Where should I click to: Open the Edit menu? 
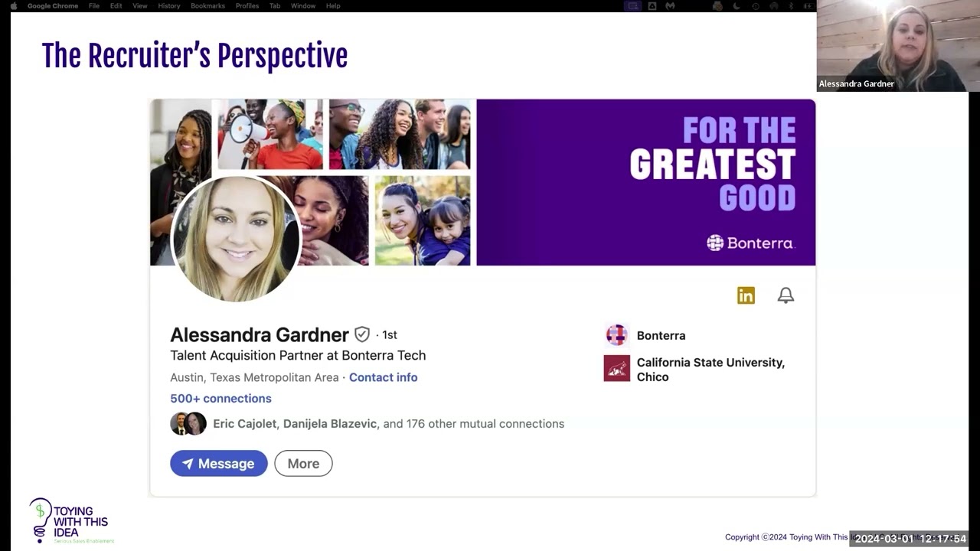(116, 6)
